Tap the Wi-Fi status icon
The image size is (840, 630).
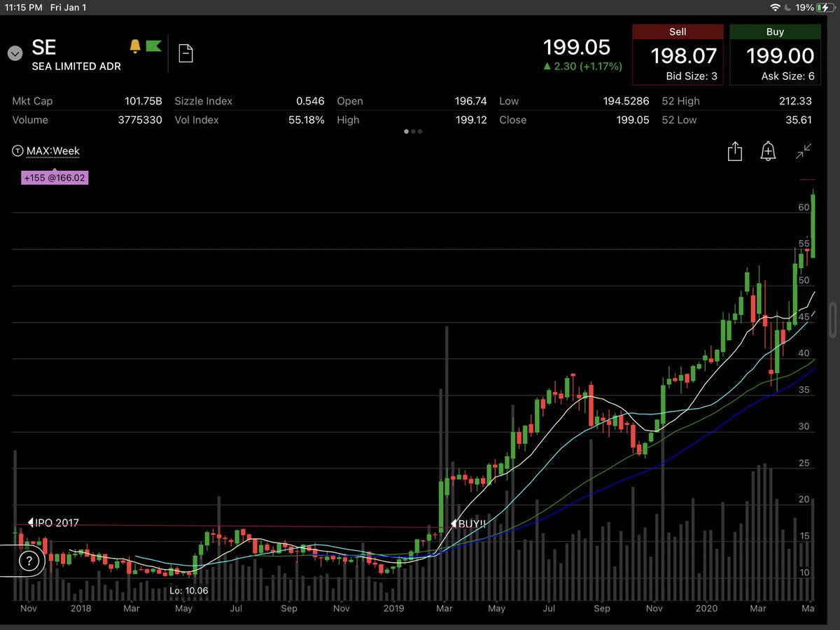pyautogui.click(x=776, y=8)
